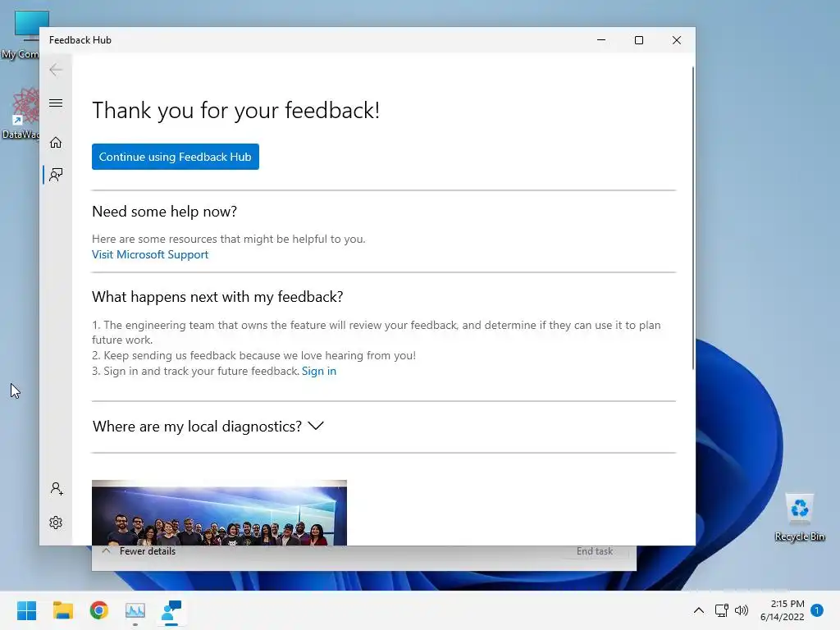Click What happens next with my feedback? heading
The height and width of the screenshot is (630, 840).
pos(217,297)
